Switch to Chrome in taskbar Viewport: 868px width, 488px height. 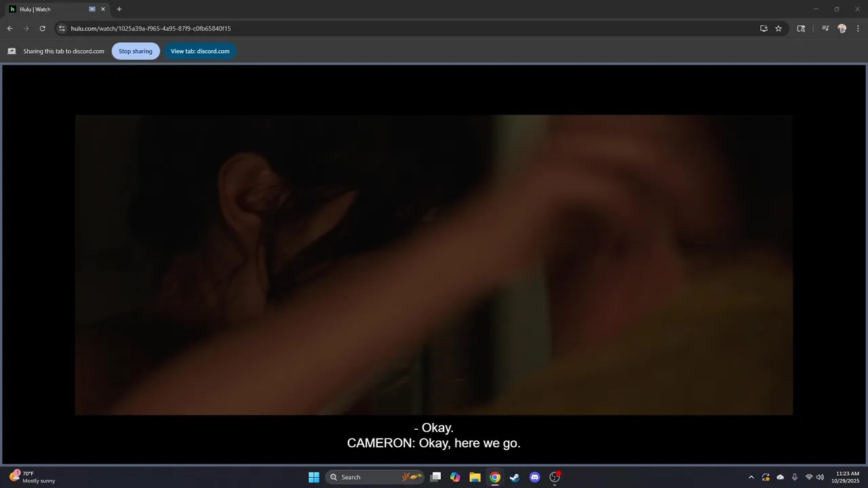[x=495, y=477]
